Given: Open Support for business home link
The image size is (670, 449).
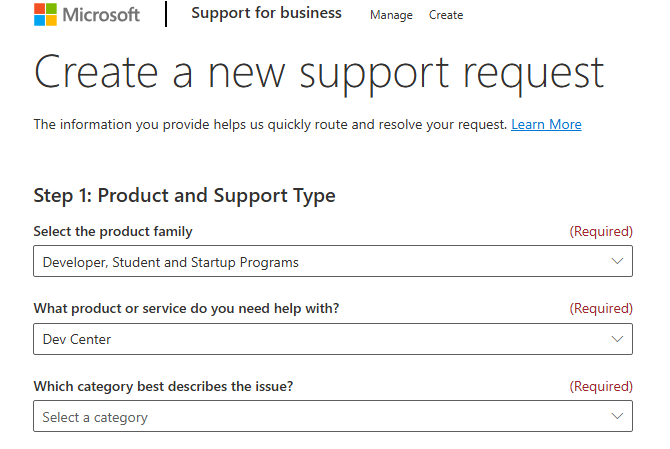Looking at the screenshot, I should point(266,13).
